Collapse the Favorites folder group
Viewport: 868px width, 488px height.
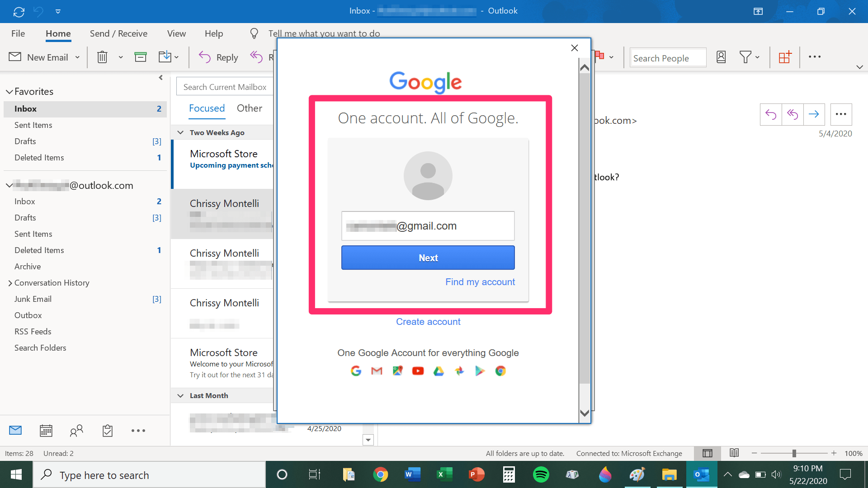9,92
